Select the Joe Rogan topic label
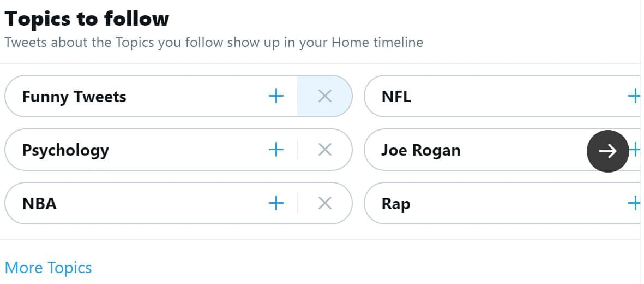 tap(420, 150)
